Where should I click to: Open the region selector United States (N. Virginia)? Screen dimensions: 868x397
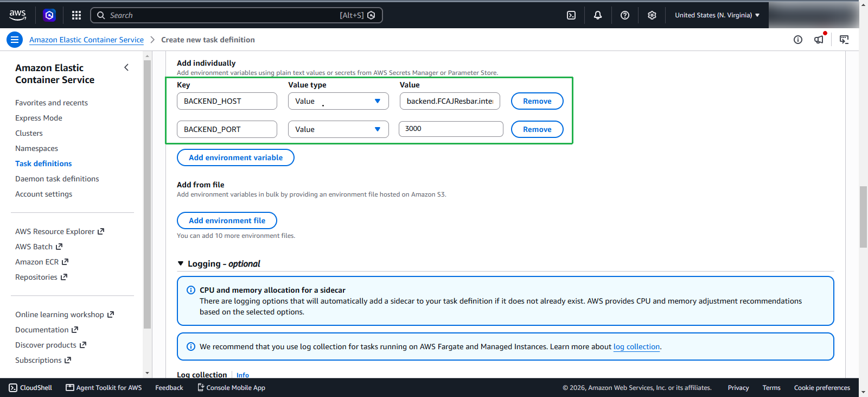[717, 15]
